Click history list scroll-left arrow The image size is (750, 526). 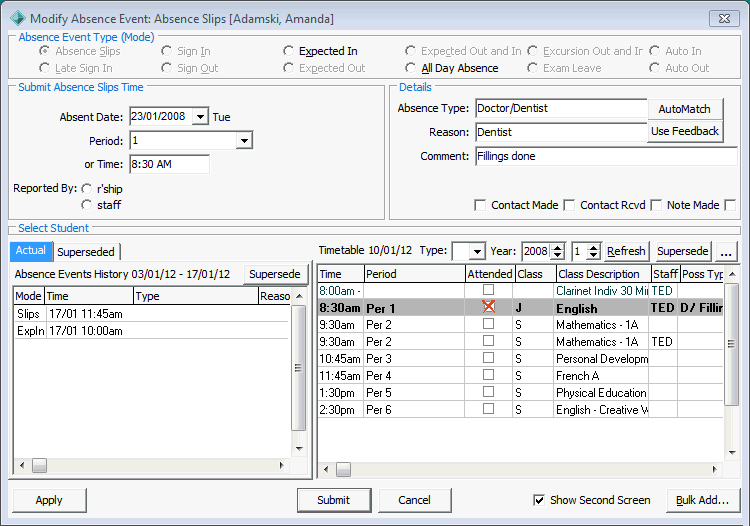coord(22,465)
